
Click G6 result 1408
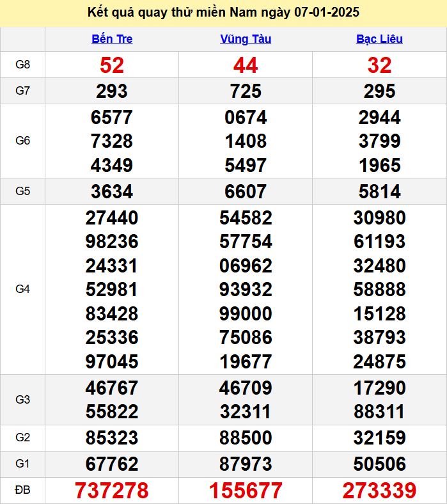click(x=246, y=141)
